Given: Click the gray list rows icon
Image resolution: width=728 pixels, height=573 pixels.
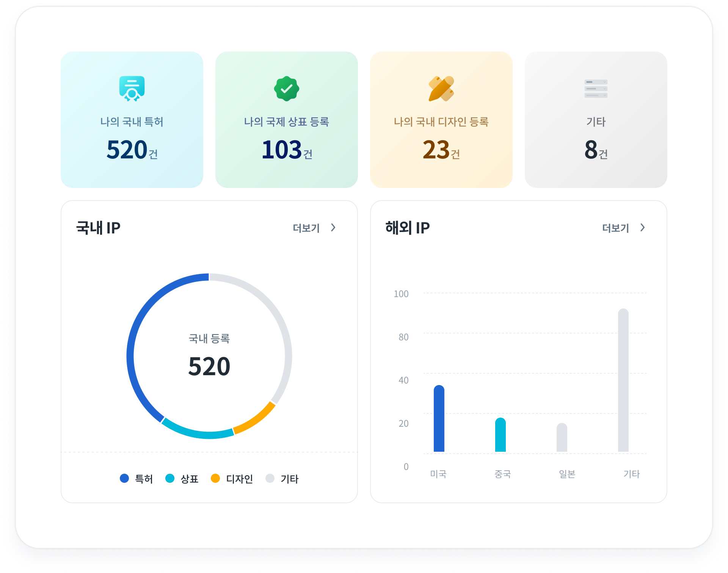Looking at the screenshot, I should (x=596, y=89).
